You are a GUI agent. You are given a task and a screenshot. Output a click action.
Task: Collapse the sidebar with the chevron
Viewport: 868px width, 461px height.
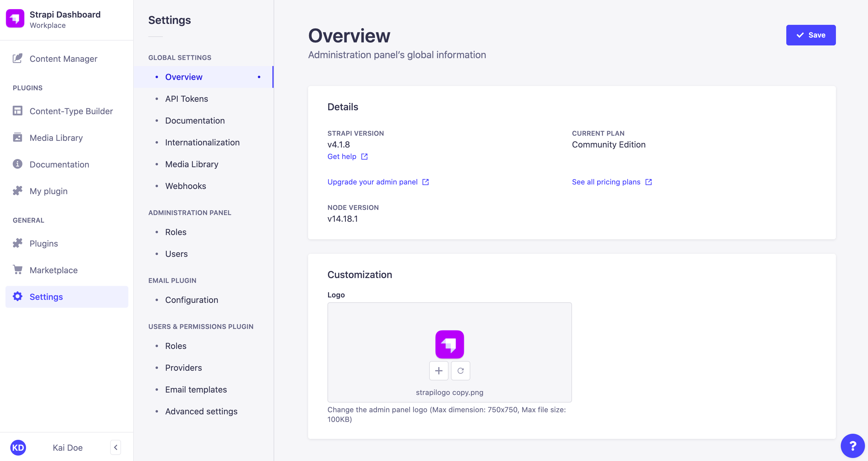coord(115,447)
